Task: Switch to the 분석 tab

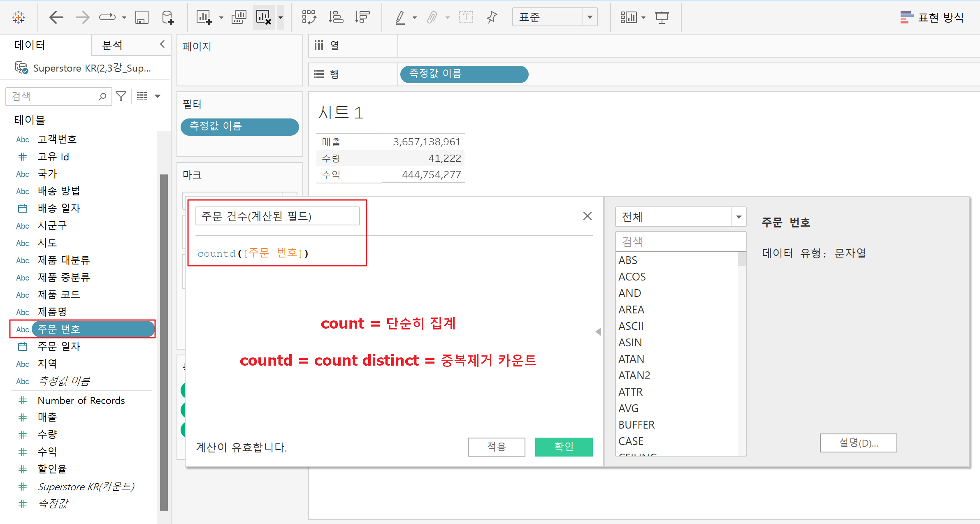Action: pos(112,45)
